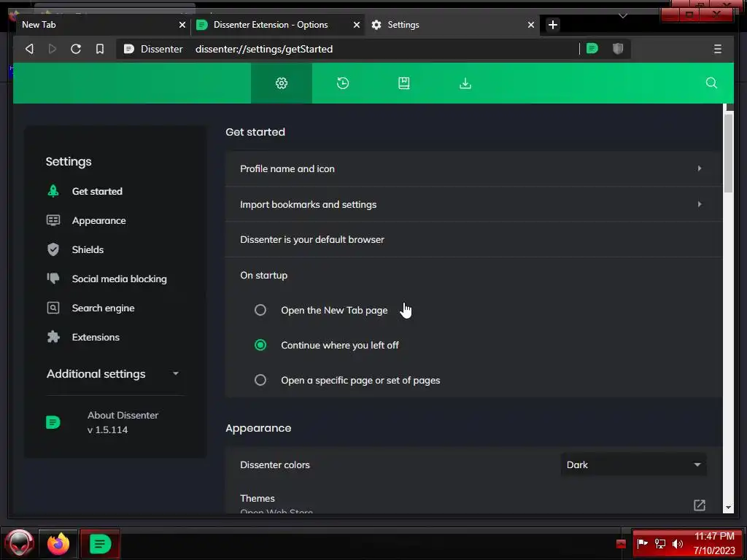The width and height of the screenshot is (747, 560).
Task: Close the Settings tab
Action: pyautogui.click(x=531, y=25)
